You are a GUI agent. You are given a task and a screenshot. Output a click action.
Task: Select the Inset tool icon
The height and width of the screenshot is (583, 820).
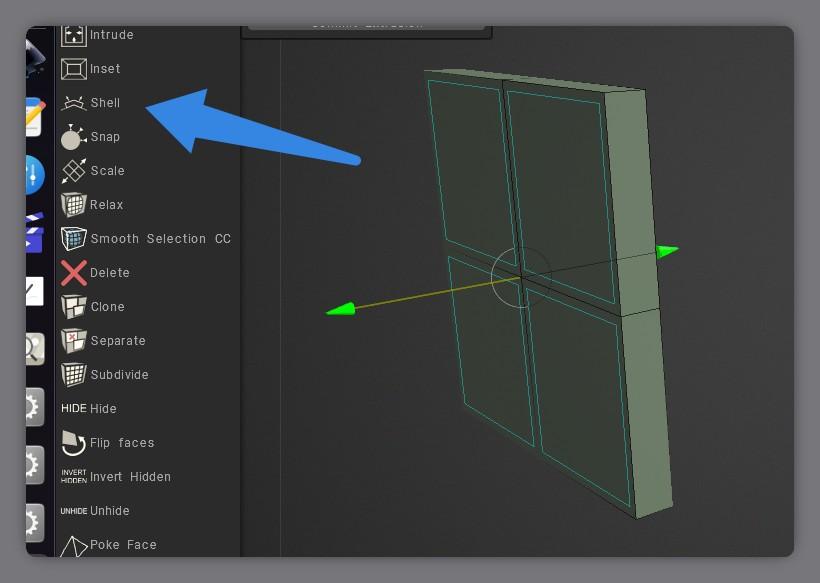click(x=74, y=69)
